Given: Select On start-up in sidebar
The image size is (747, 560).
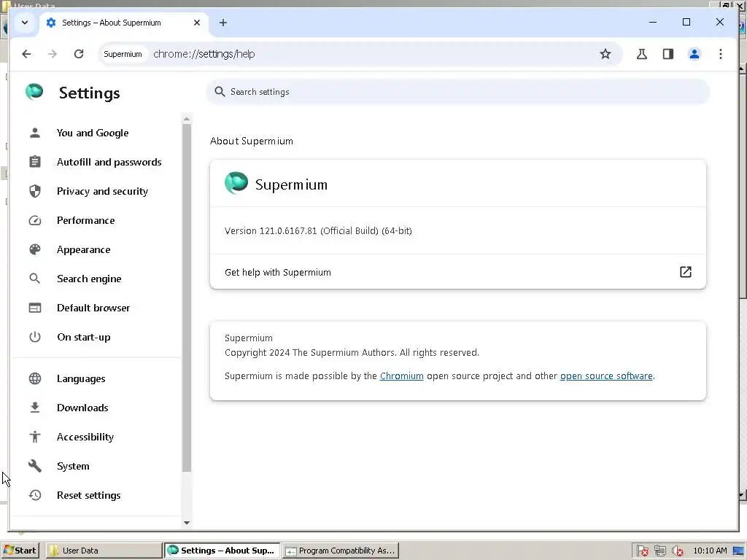Looking at the screenshot, I should pyautogui.click(x=84, y=337).
